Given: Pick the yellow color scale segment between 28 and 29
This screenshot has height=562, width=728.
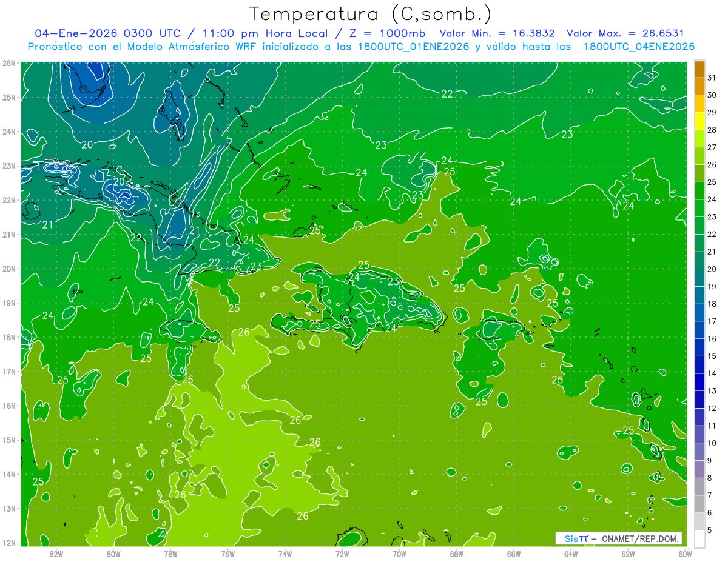Looking at the screenshot, I should pyautogui.click(x=699, y=121).
